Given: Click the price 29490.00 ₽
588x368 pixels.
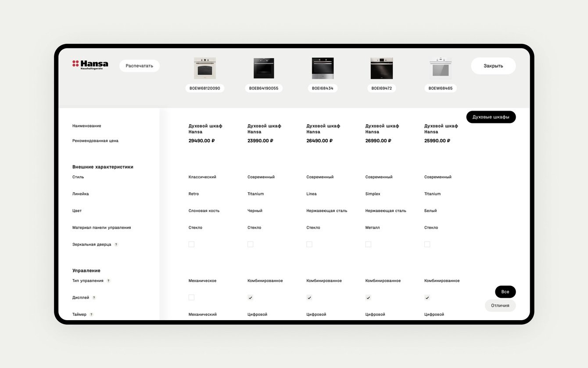Looking at the screenshot, I should [x=202, y=141].
